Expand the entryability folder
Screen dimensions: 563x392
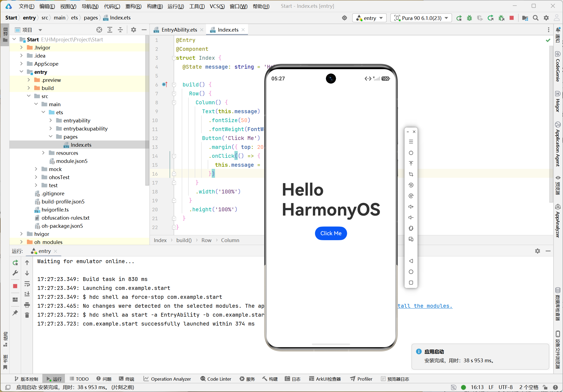pos(51,120)
